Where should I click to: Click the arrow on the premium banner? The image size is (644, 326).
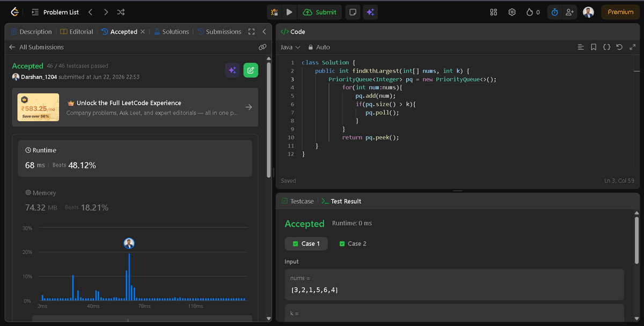pyautogui.click(x=248, y=107)
